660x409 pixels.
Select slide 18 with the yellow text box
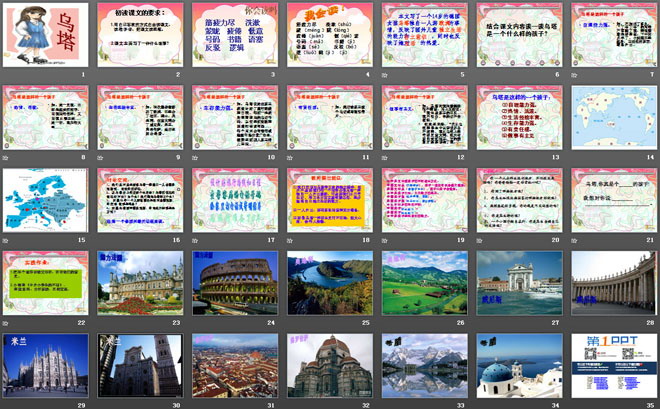point(330,200)
